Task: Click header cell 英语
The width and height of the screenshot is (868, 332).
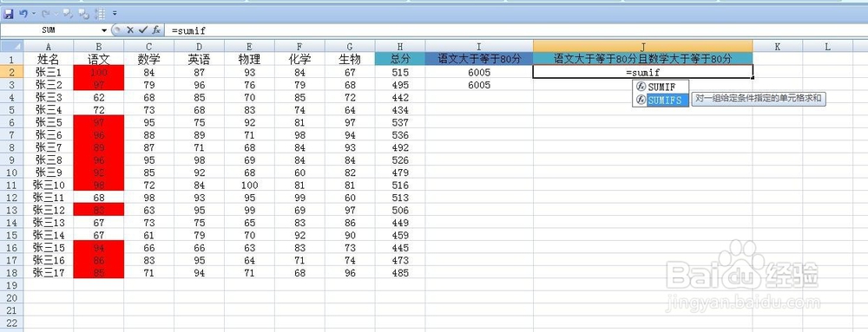Action: [199, 59]
